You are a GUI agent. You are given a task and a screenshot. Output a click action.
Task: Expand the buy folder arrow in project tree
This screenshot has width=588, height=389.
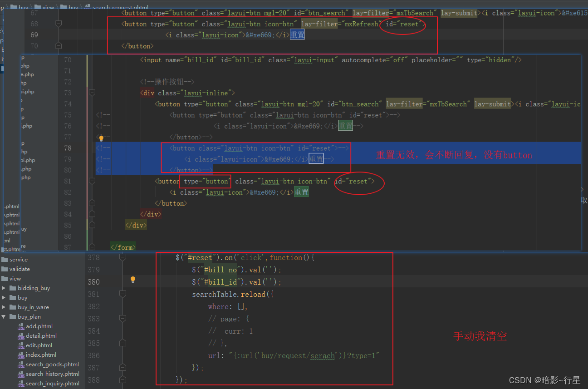pyautogui.click(x=4, y=298)
